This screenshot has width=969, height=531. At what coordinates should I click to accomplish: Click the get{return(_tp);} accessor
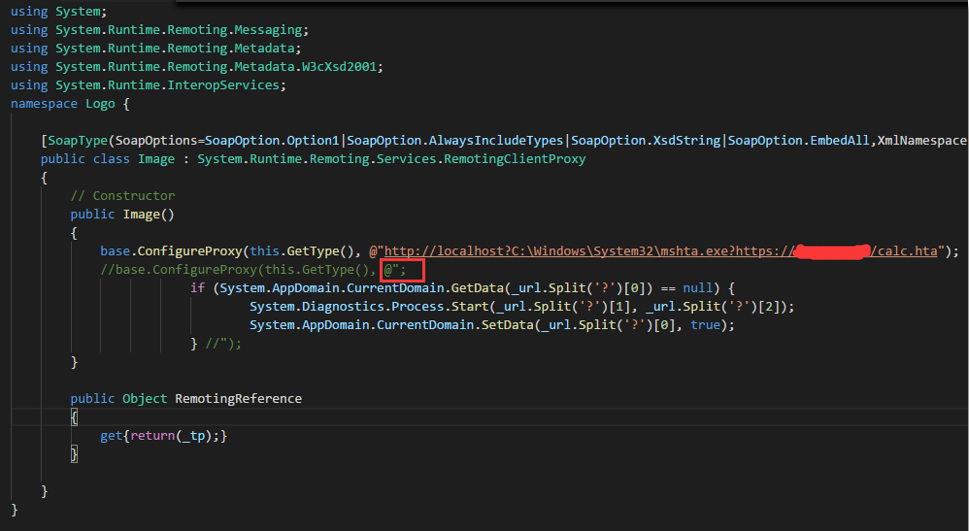(x=165, y=436)
